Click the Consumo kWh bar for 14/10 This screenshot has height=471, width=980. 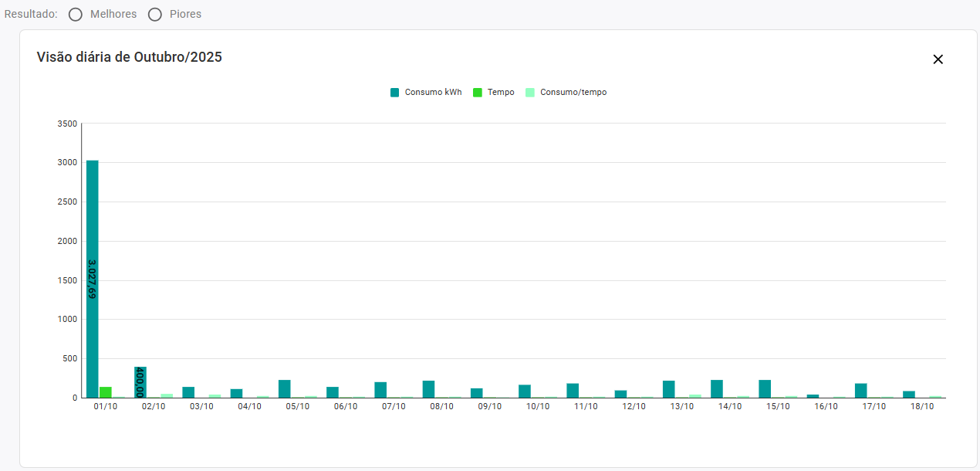[717, 388]
